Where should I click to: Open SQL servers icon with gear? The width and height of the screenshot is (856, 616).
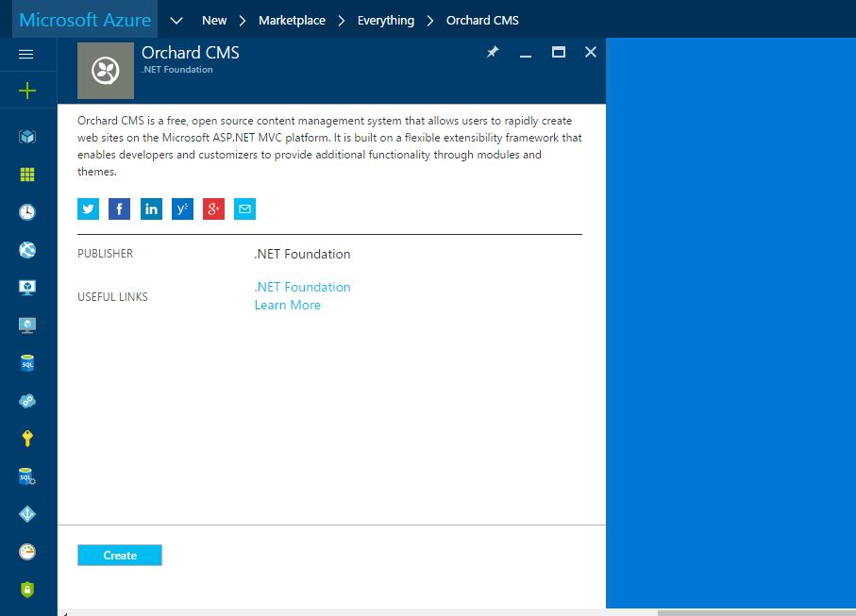27,476
